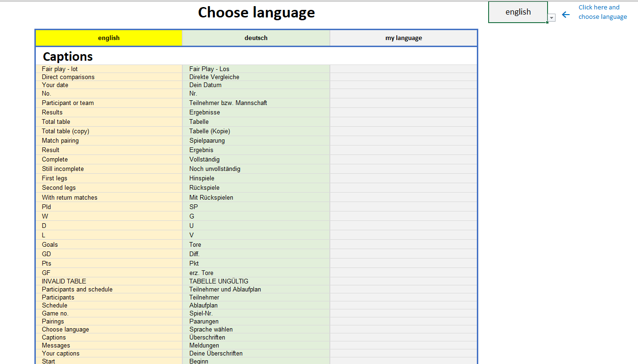This screenshot has width=638, height=364.
Task: Select the 'TABELLE UNGÜLTIG' cell
Action: coord(256,281)
